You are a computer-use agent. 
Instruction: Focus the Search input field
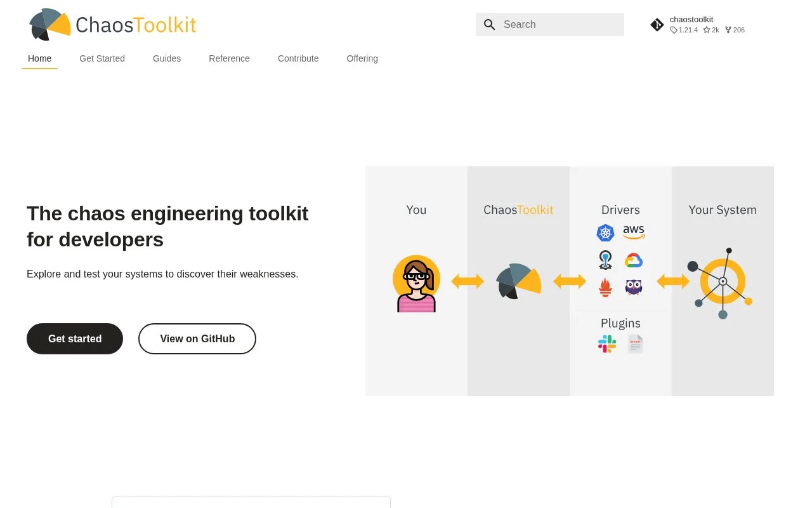pyautogui.click(x=550, y=25)
